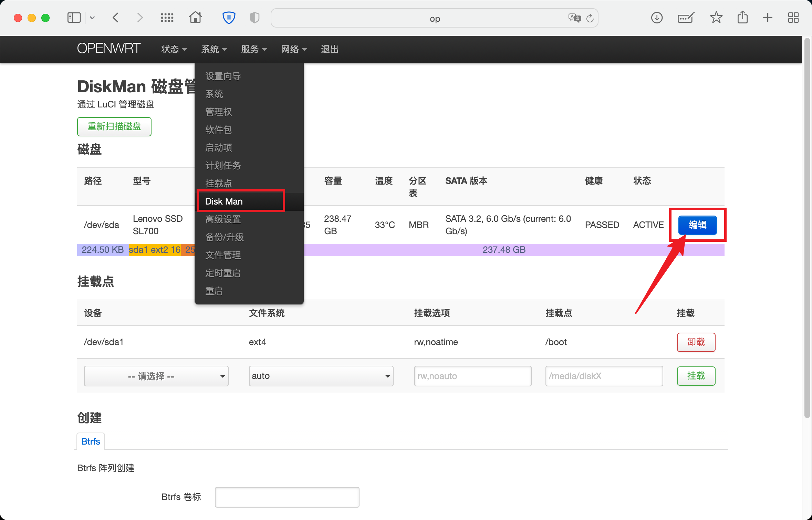Viewport: 812px width, 520px height.
Task: Click the Bitwarden shield extension icon
Action: click(229, 18)
